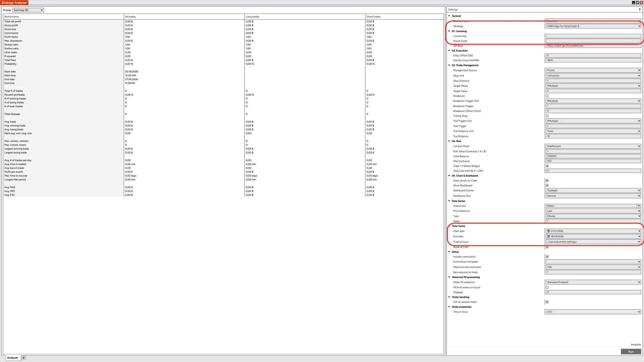Collapse the Data Series section

pyautogui.click(x=449, y=201)
